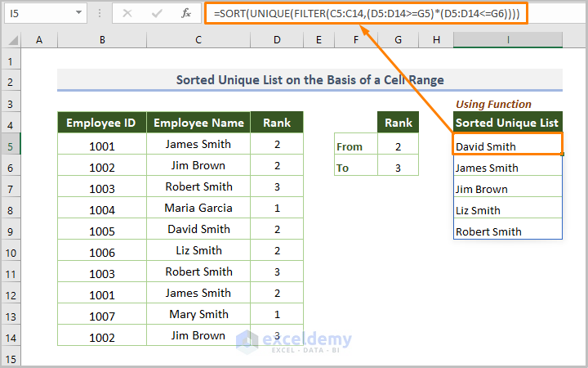The height and width of the screenshot is (368, 588).
Task: Open the Name Box dropdown arrow
Action: point(77,14)
